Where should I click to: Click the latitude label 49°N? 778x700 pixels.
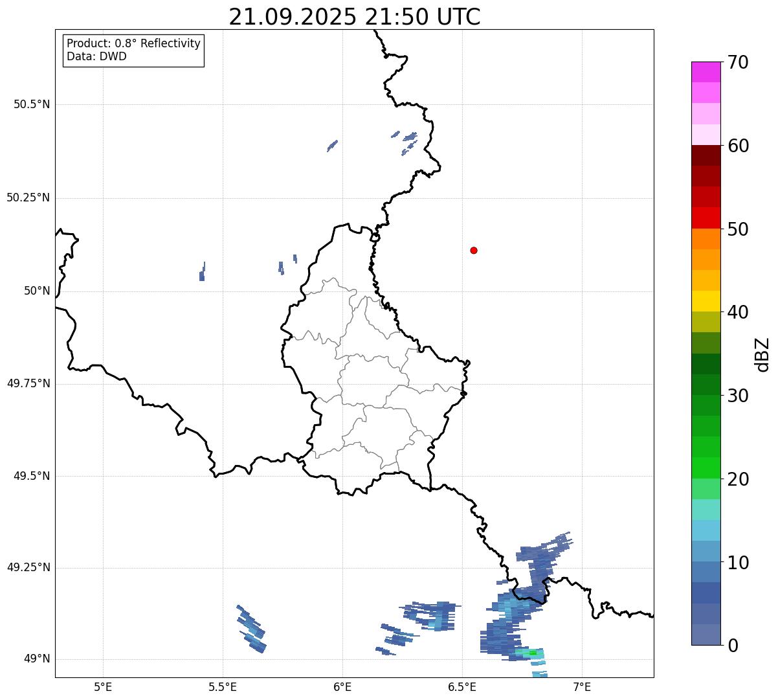pos(37,659)
